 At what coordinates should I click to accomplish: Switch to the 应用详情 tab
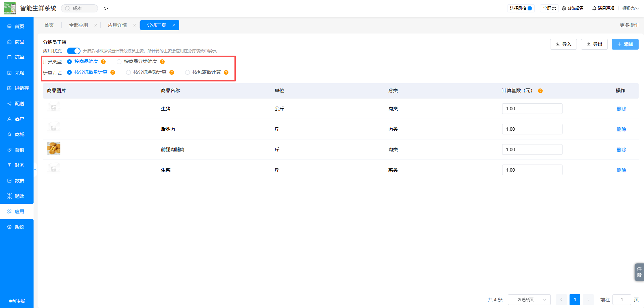117,25
